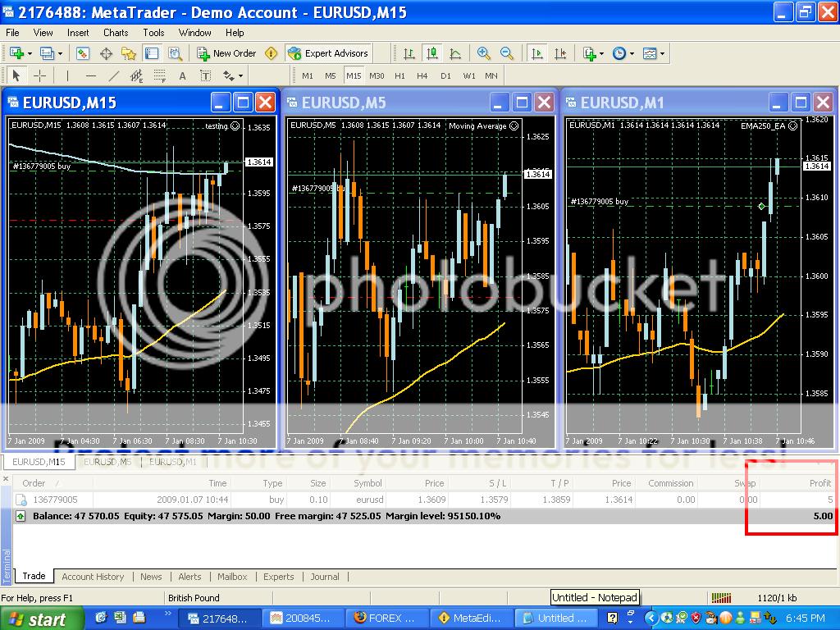Select the H1 timeframe button

[x=399, y=75]
